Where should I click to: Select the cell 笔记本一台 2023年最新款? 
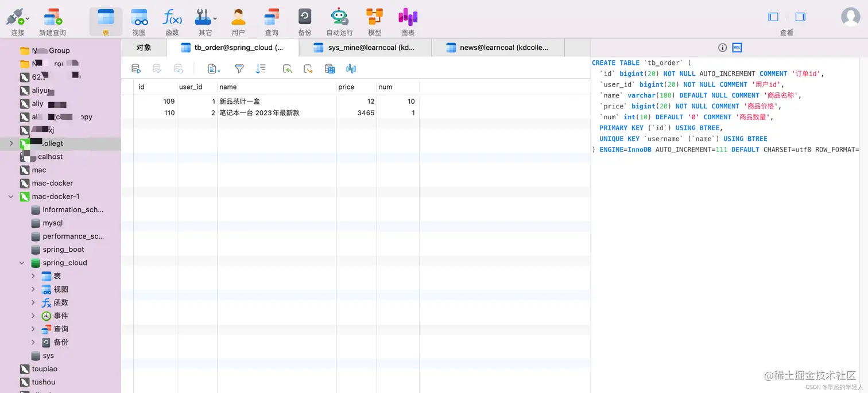[277, 113]
